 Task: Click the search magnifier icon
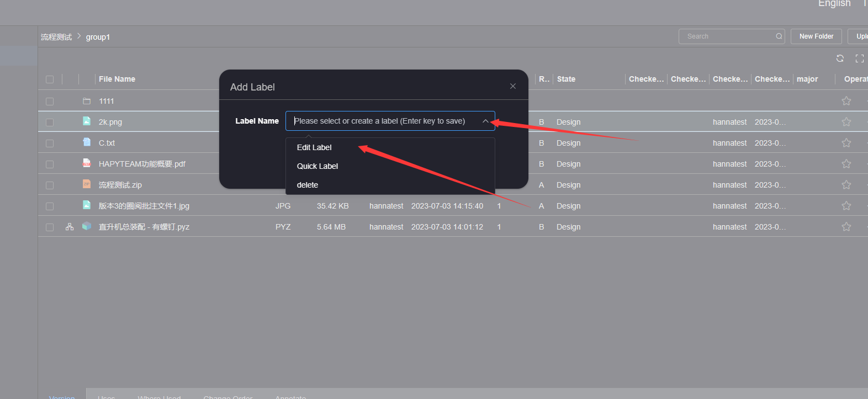[779, 36]
